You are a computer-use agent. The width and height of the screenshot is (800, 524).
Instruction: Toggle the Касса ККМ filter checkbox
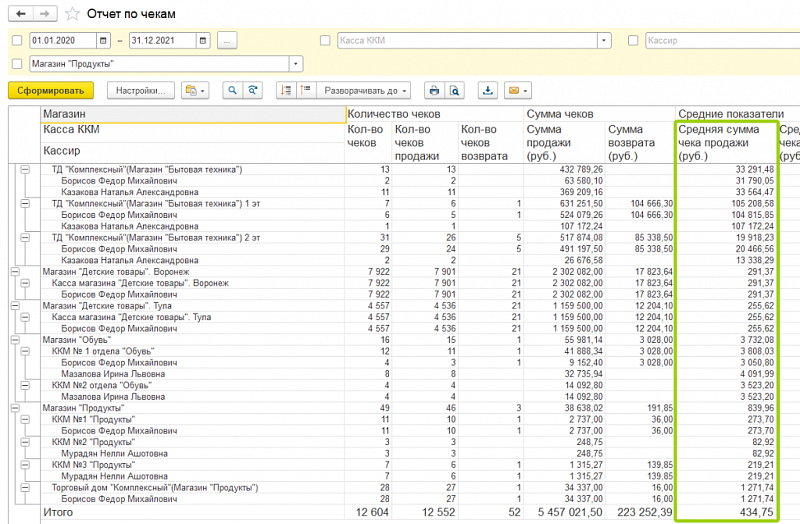pos(325,41)
